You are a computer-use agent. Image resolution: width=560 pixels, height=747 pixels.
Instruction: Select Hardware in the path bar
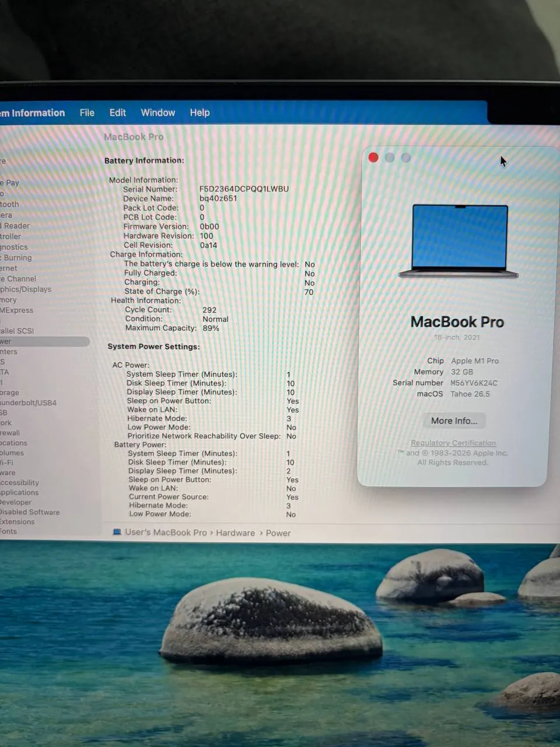(235, 533)
